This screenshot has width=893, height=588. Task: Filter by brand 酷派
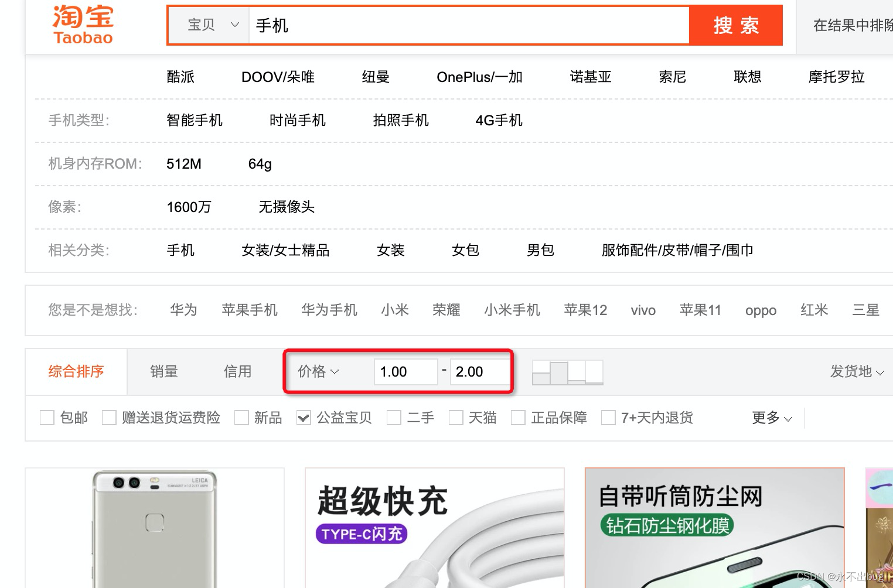click(180, 77)
